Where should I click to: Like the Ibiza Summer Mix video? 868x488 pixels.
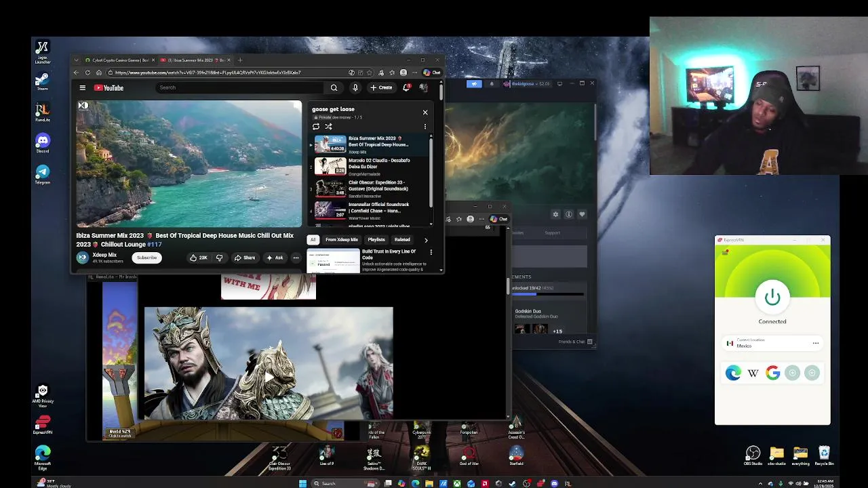[198, 258]
